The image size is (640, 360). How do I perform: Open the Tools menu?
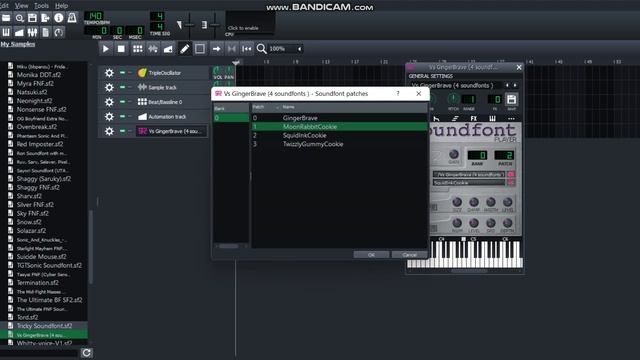[x=41, y=6]
